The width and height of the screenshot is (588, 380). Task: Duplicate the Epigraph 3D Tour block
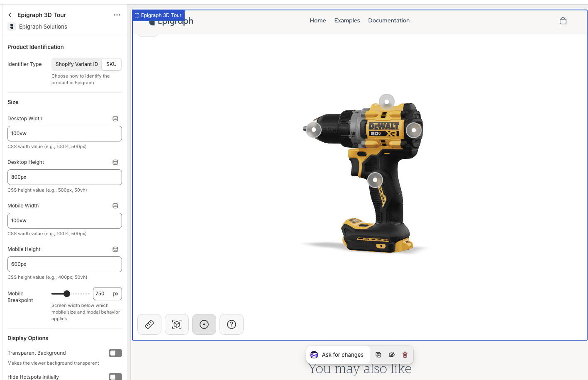click(378, 355)
